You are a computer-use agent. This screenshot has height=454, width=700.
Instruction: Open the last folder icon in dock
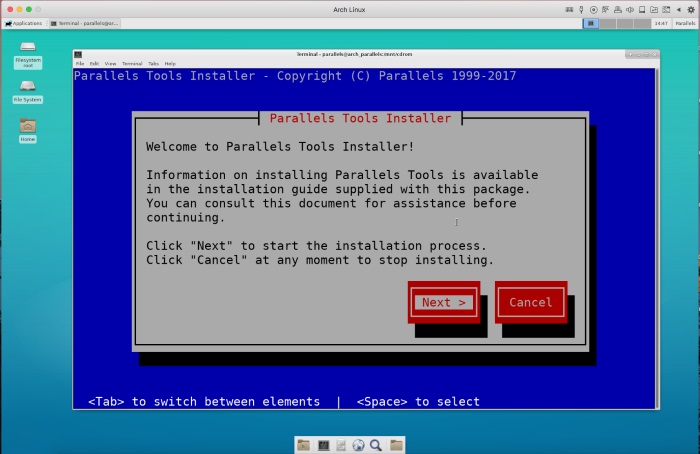point(396,445)
